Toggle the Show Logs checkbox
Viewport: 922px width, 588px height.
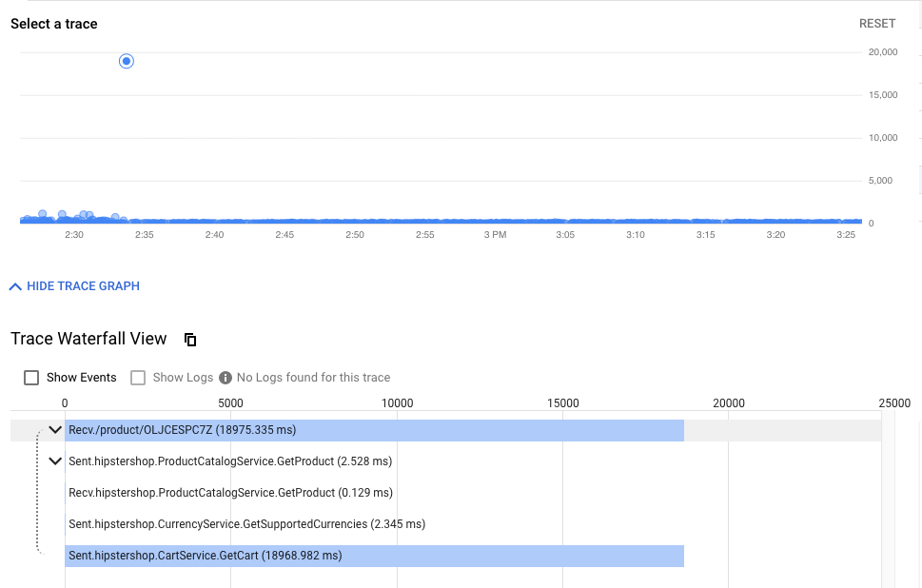(x=138, y=378)
